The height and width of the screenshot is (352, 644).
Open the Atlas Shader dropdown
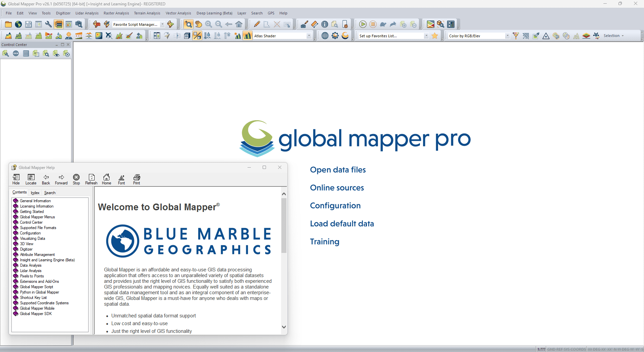coord(309,36)
